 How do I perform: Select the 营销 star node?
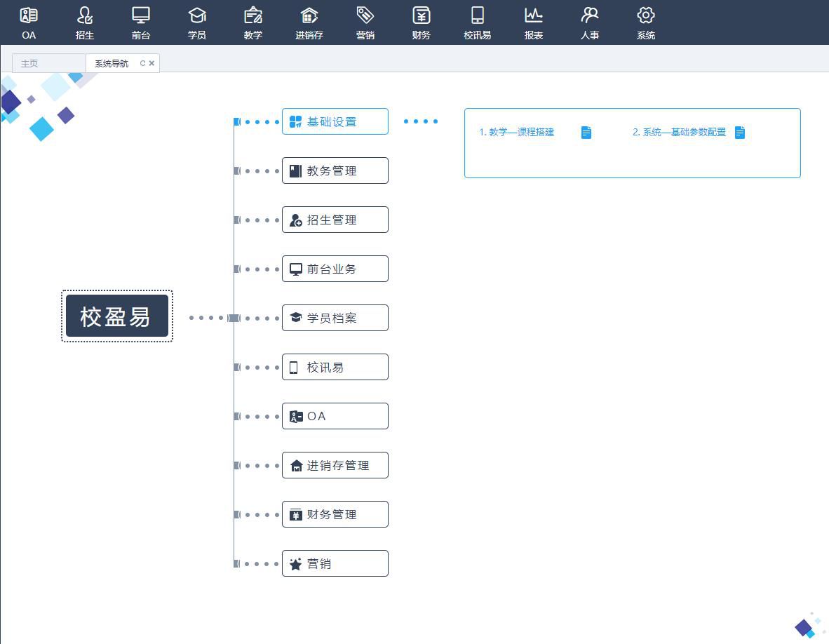(335, 564)
